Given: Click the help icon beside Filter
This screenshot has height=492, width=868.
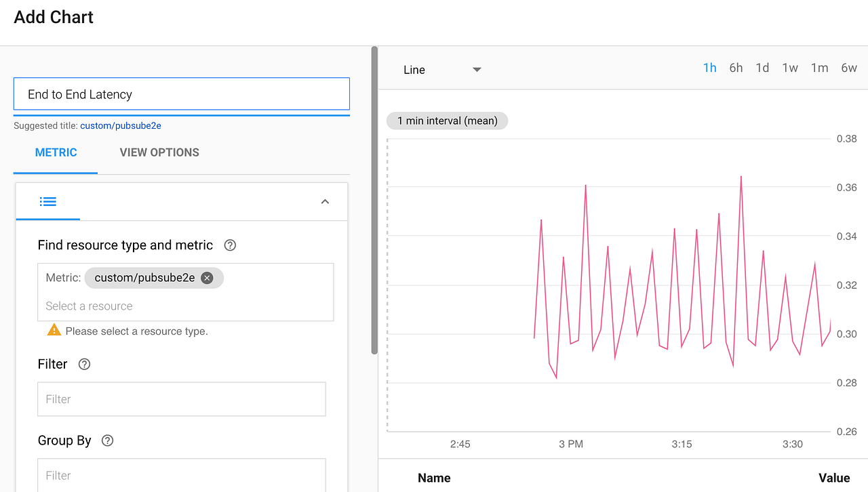Looking at the screenshot, I should point(83,364).
